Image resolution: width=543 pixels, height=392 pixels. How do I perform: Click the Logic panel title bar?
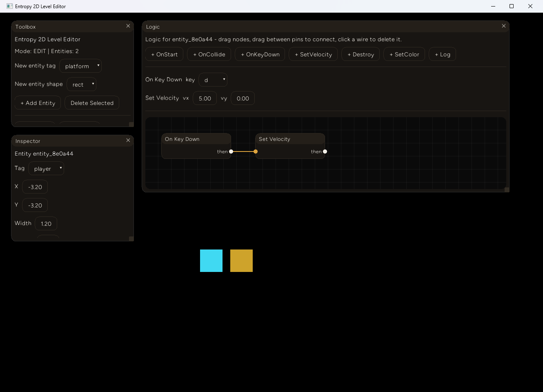(326, 27)
